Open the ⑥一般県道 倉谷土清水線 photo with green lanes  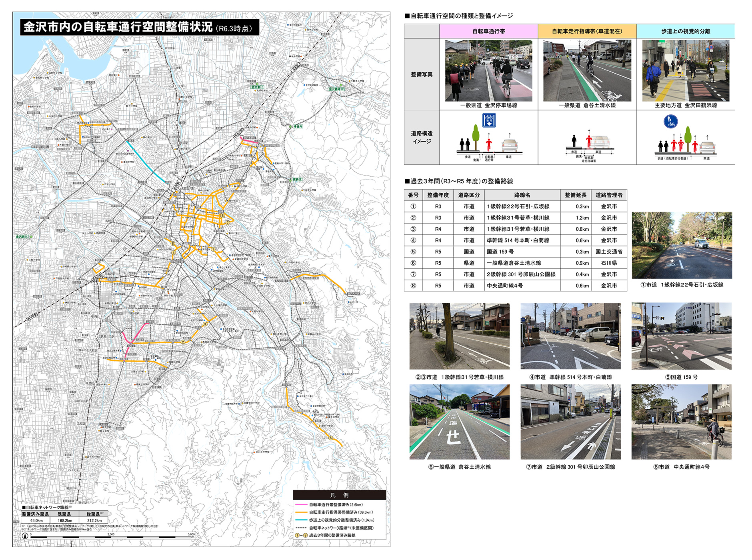[460, 422]
